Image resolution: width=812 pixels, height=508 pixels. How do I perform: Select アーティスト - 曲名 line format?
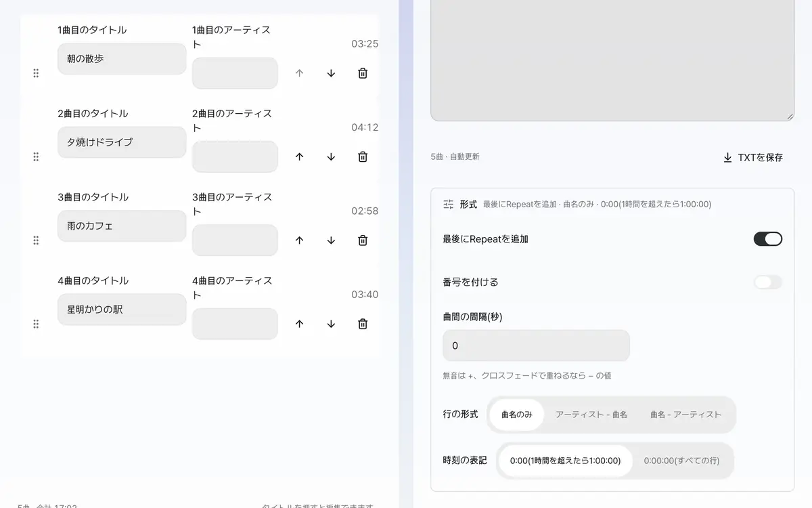pyautogui.click(x=591, y=415)
